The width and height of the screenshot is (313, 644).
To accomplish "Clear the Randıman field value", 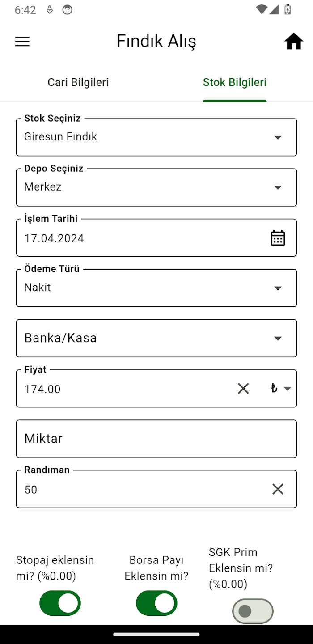I will coord(278,489).
